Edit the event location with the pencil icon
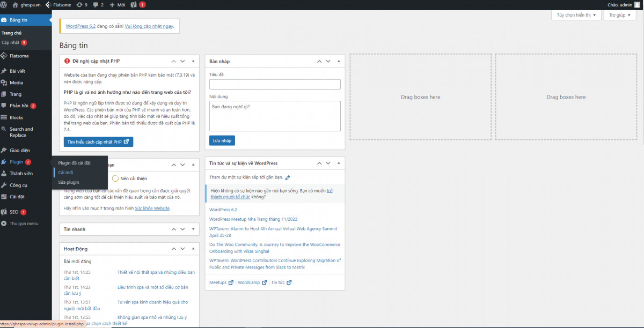 point(288,177)
